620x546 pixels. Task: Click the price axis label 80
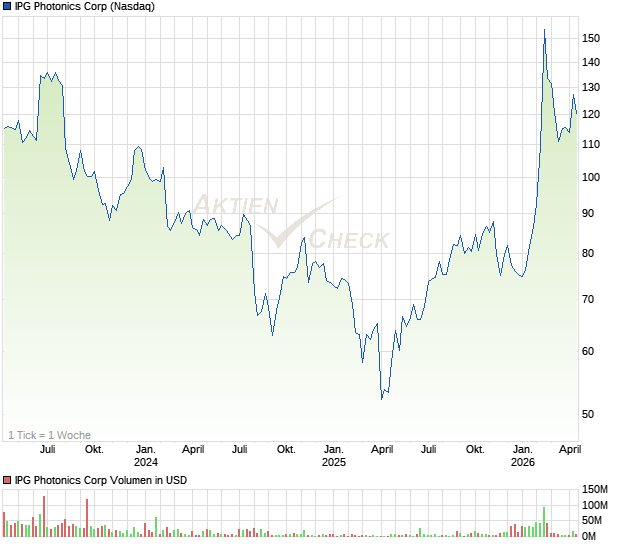588,253
